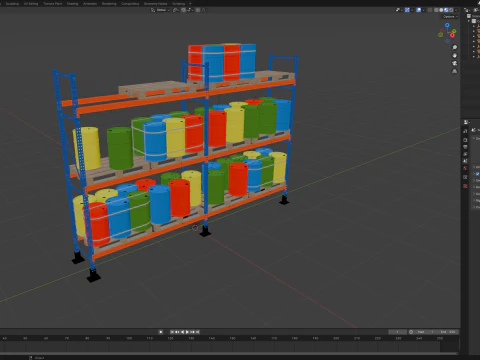Open the Render properties tab

pyautogui.click(x=465, y=140)
